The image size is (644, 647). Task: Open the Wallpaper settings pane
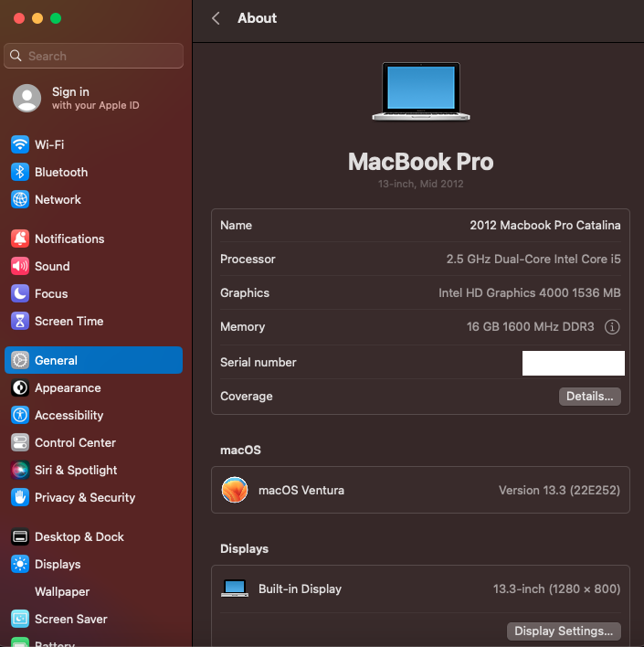(x=62, y=591)
